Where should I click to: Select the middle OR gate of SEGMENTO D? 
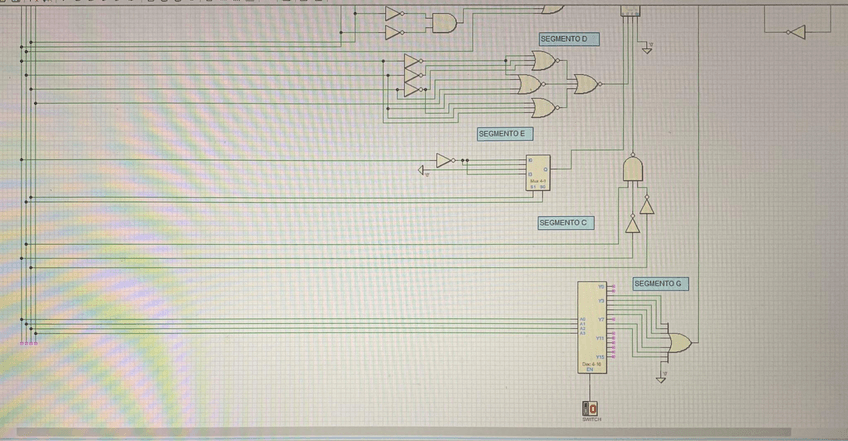pos(531,85)
